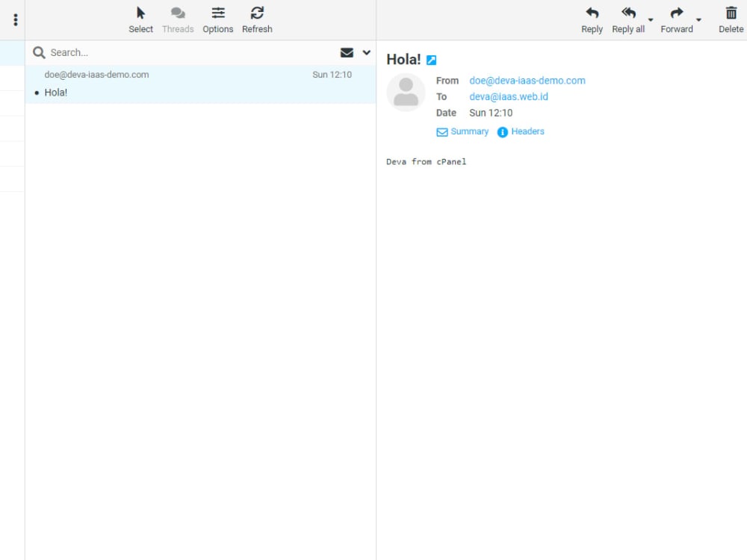747x560 pixels.
Task: Open From address doe@deva-iaas-demo.com link
Action: pos(527,81)
